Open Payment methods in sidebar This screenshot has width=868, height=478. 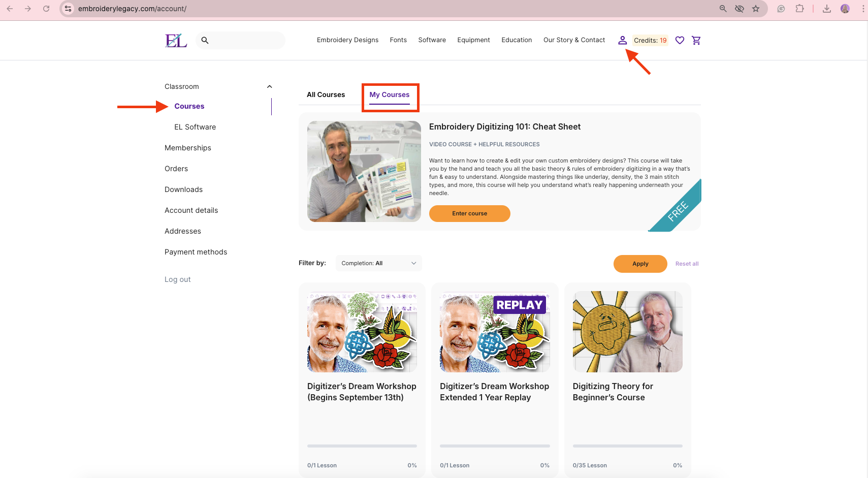(196, 252)
